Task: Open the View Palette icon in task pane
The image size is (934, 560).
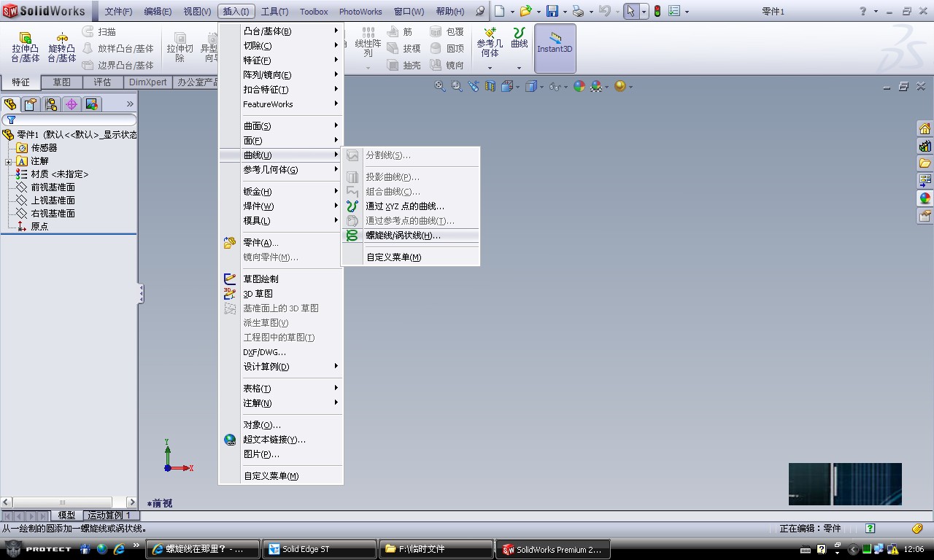Action: click(925, 180)
